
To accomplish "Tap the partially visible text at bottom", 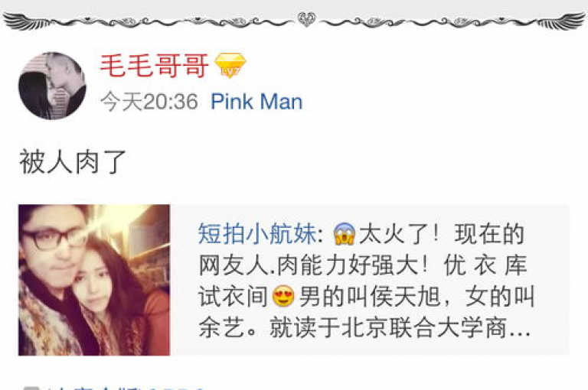I will tap(93, 388).
